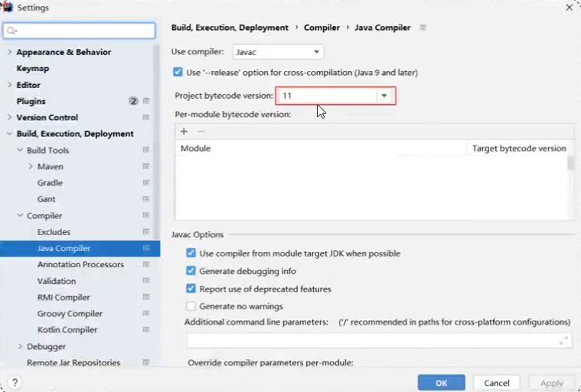The height and width of the screenshot is (392, 581).
Task: Select Annotation Processors settings
Action: point(80,265)
